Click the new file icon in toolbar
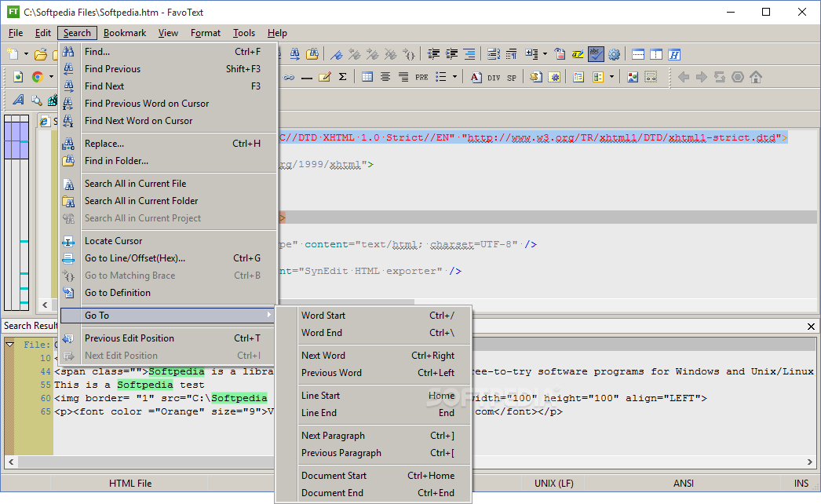 coord(13,54)
